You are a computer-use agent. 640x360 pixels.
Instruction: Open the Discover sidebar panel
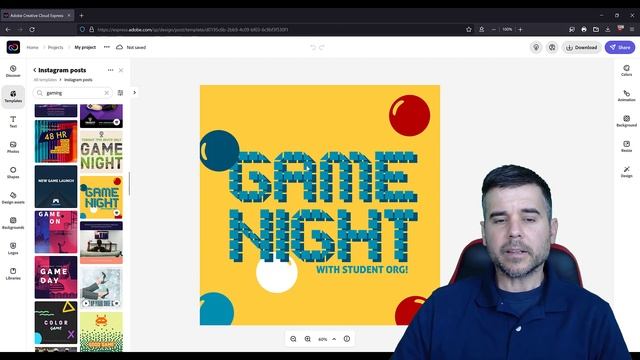13,71
